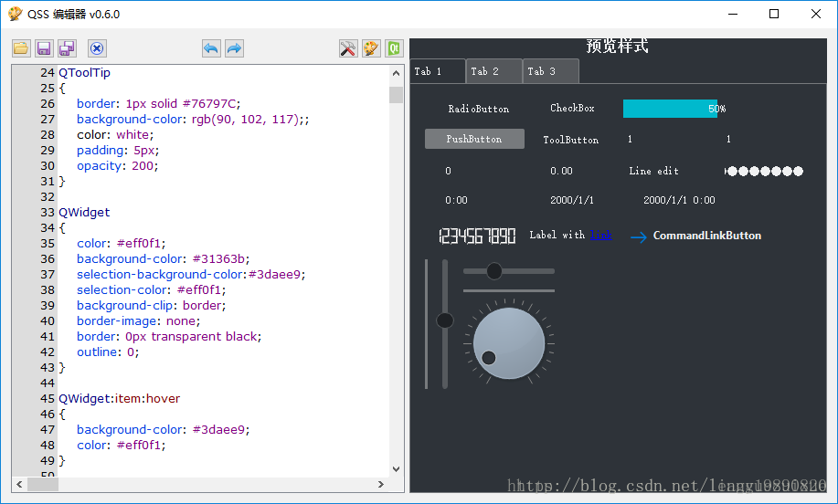Click QWidget:item:hover on line 45
This screenshot has width=838, height=504.
119,399
